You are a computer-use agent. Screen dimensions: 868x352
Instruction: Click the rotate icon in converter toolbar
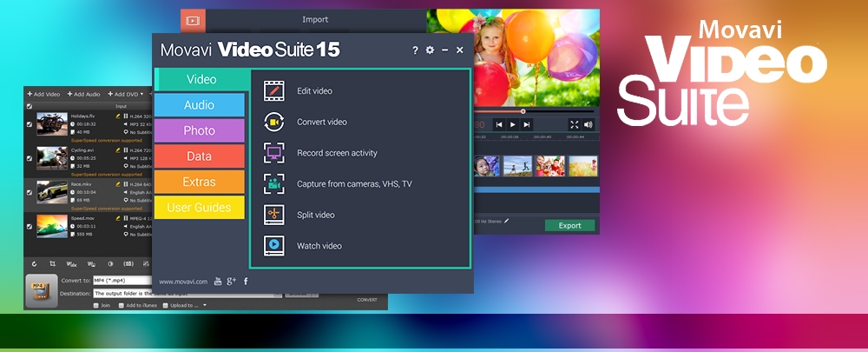point(35,264)
